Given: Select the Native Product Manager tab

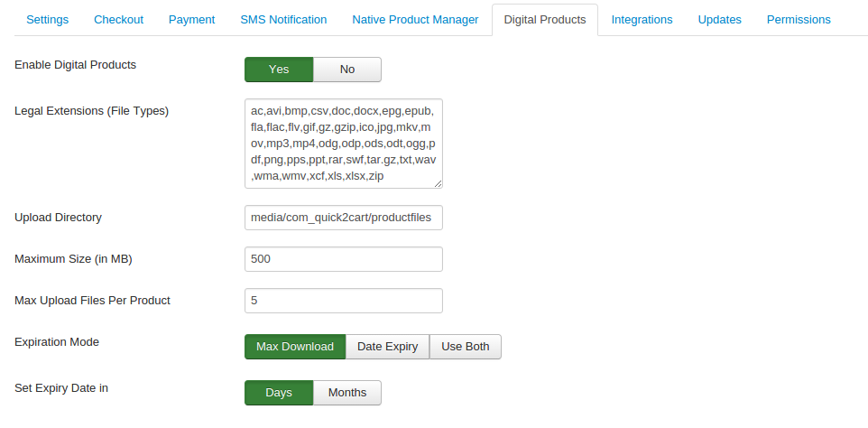Looking at the screenshot, I should tap(415, 20).
